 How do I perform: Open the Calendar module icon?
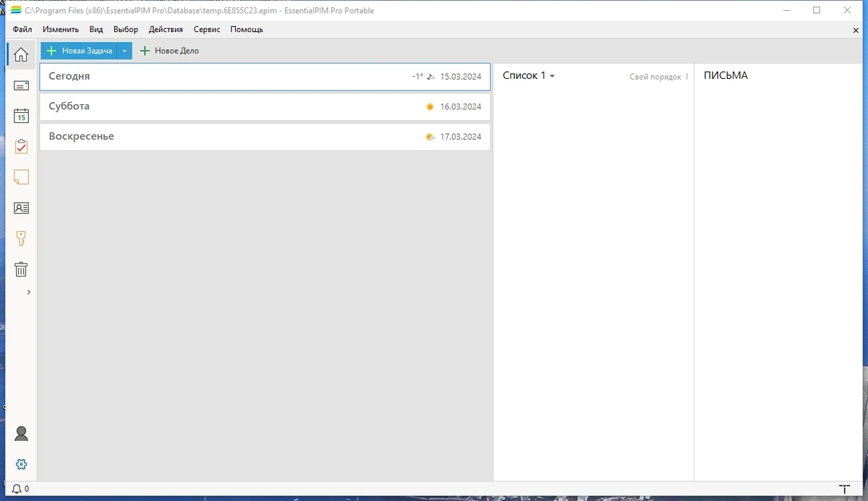click(21, 116)
